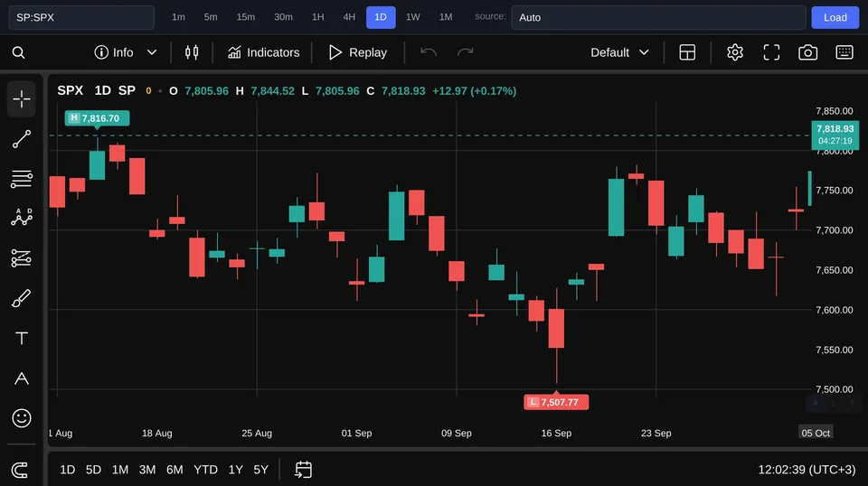The image size is (868, 486).
Task: Switch to the 1W timeframe
Action: point(413,17)
